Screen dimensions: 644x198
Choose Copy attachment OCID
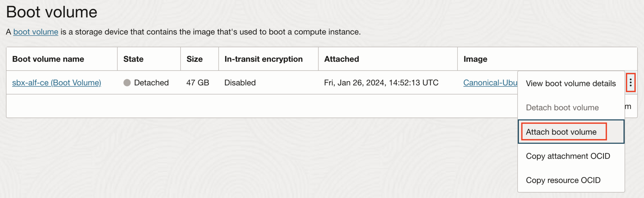(x=568, y=156)
